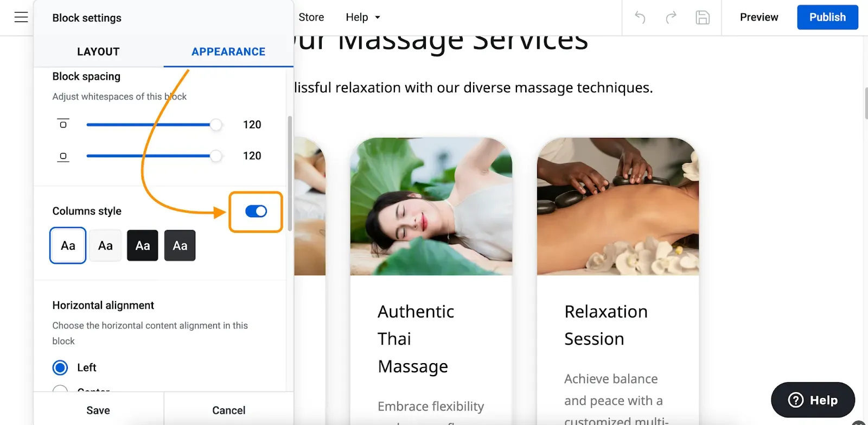Open the floating Help button
This screenshot has height=425, width=868.
coord(813,400)
